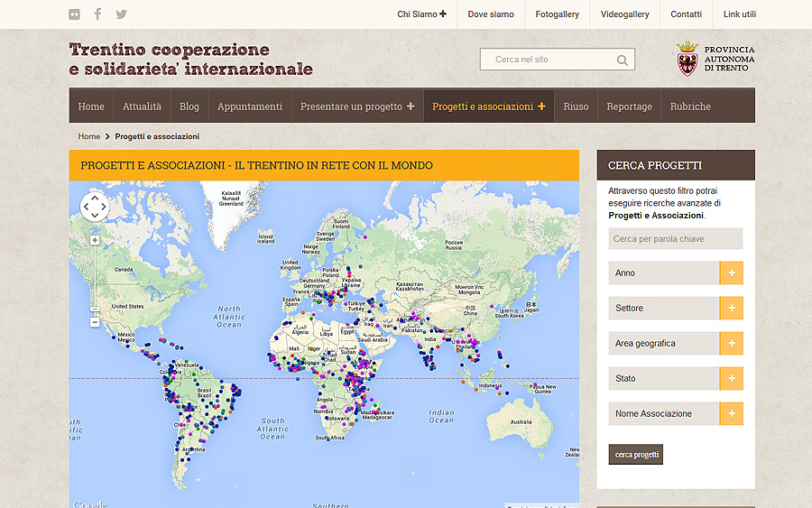Image resolution: width=812 pixels, height=508 pixels.
Task: Open the Reportage section
Action: tap(629, 106)
